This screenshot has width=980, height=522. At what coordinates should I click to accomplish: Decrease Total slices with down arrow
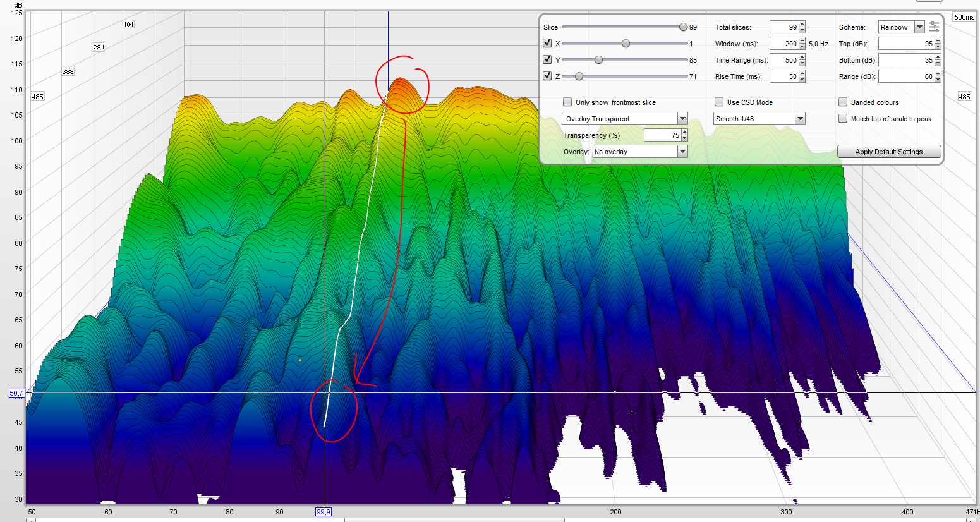coord(802,30)
